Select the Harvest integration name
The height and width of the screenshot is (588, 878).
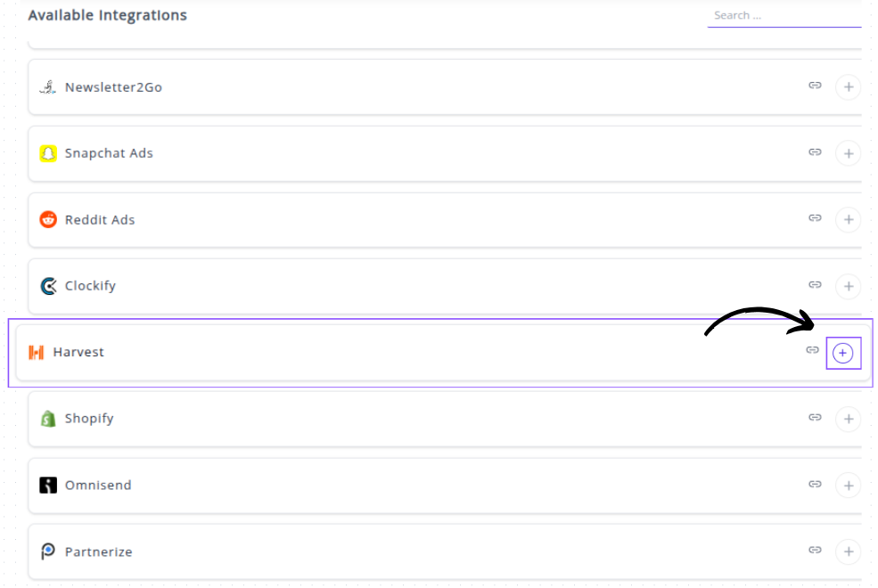[78, 352]
